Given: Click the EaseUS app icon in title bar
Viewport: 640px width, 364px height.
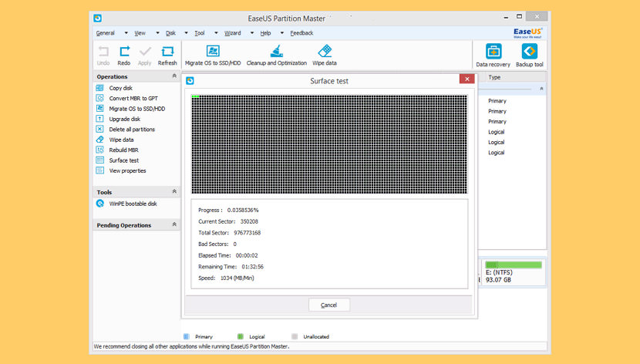Looking at the screenshot, I should click(x=98, y=18).
